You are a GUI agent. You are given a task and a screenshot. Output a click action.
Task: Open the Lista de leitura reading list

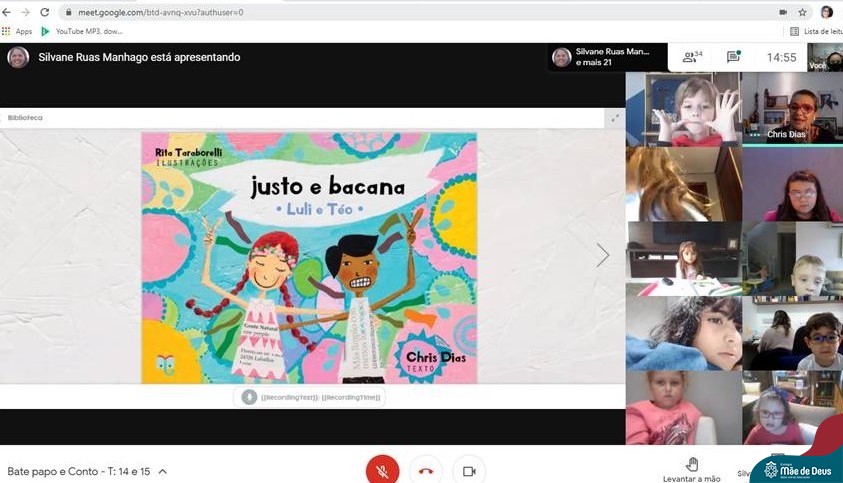pos(814,31)
